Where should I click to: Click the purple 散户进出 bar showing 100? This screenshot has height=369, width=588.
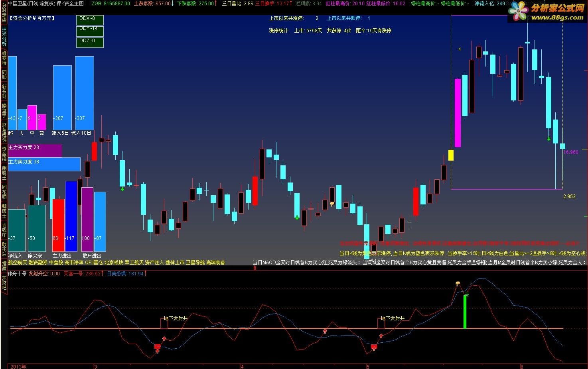click(87, 220)
